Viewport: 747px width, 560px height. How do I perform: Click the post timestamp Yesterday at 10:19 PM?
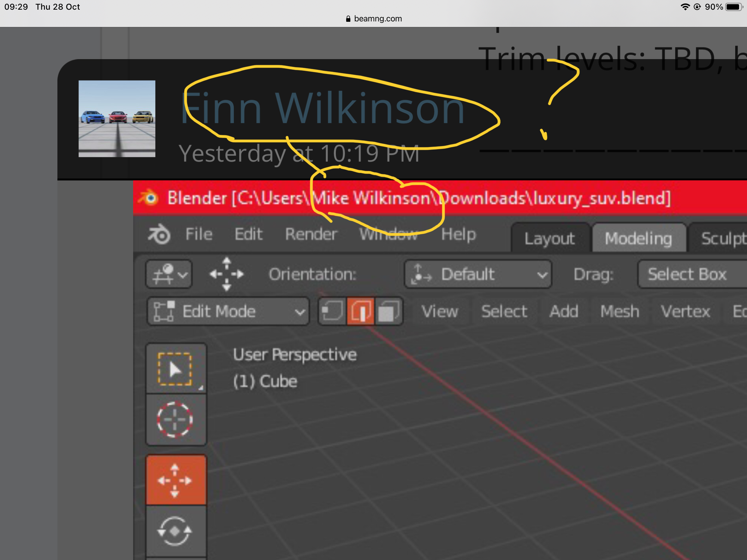click(299, 153)
